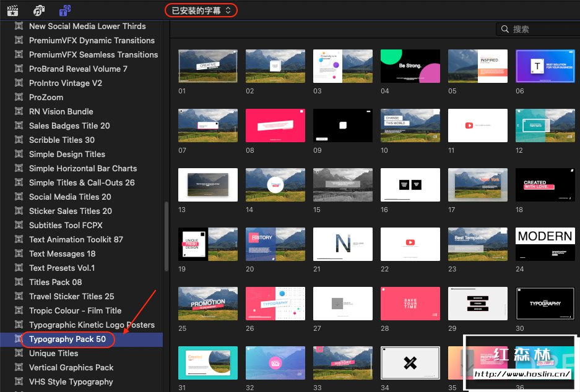Select Text Presets Vol.1 category
This screenshot has width=580, height=392.
pyautogui.click(x=62, y=268)
